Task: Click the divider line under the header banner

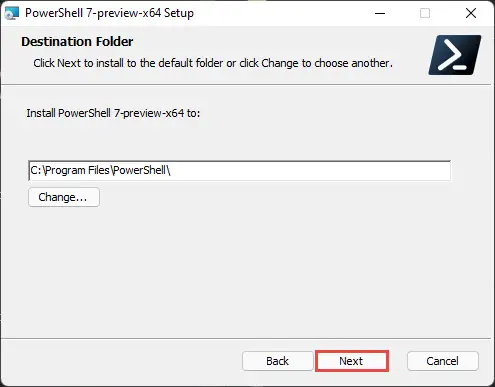Action: pos(246,85)
